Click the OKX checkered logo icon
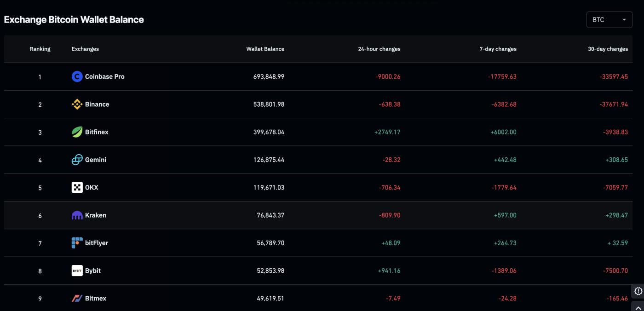This screenshot has width=644, height=311. 76,187
